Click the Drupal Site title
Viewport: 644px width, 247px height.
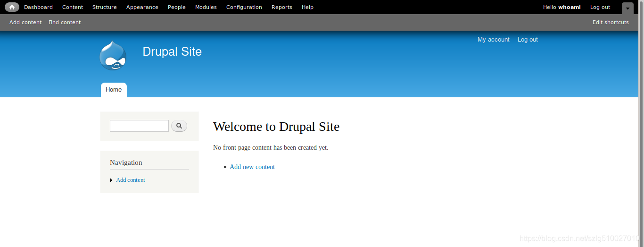tap(172, 51)
